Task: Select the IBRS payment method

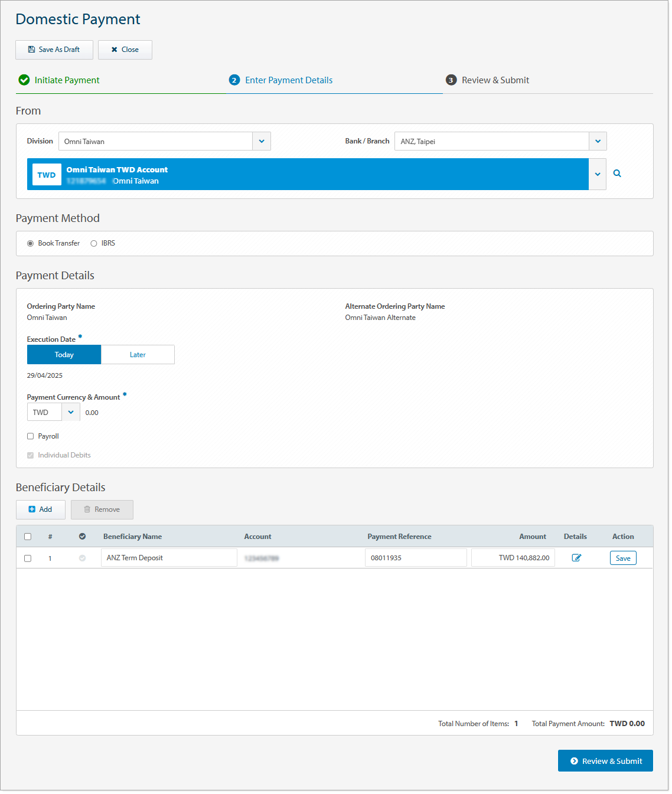Action: tap(94, 243)
